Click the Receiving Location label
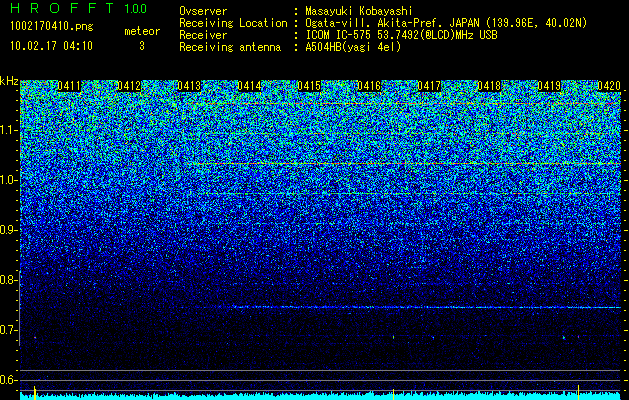Image resolution: width=629 pixels, height=400 pixels. coord(233,23)
